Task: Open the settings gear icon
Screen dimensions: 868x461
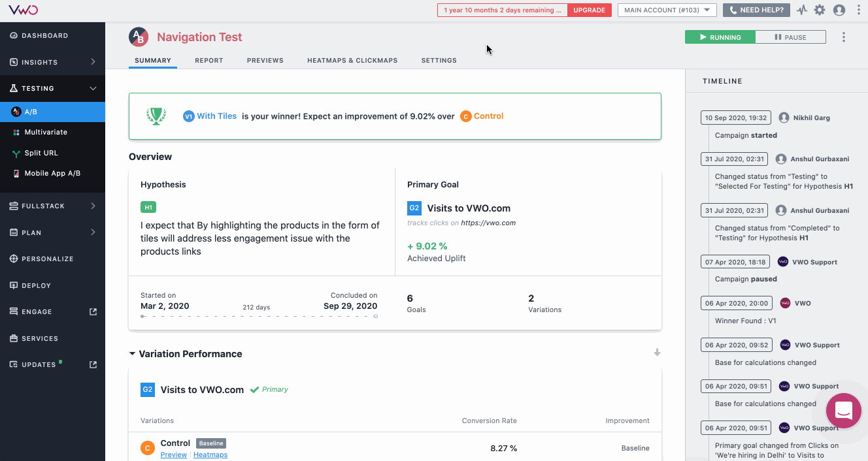Action: pos(820,10)
